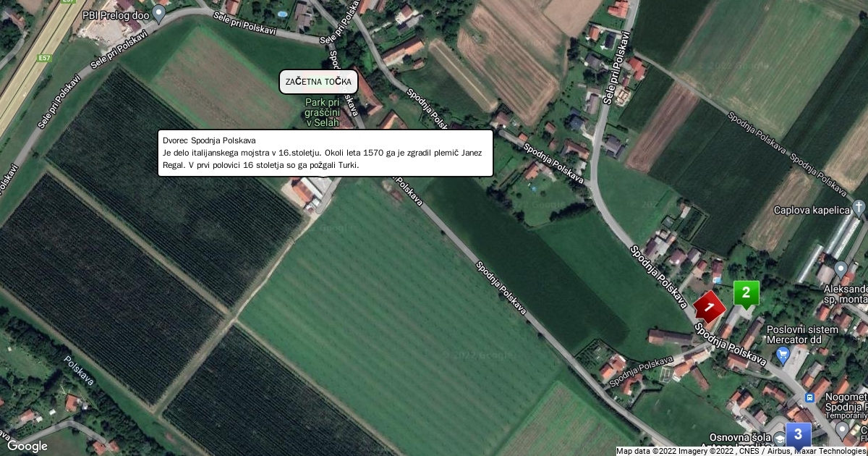Click the Poslovni sistem Mercator dd label
Viewport: 868px width, 456px height.
tap(802, 336)
